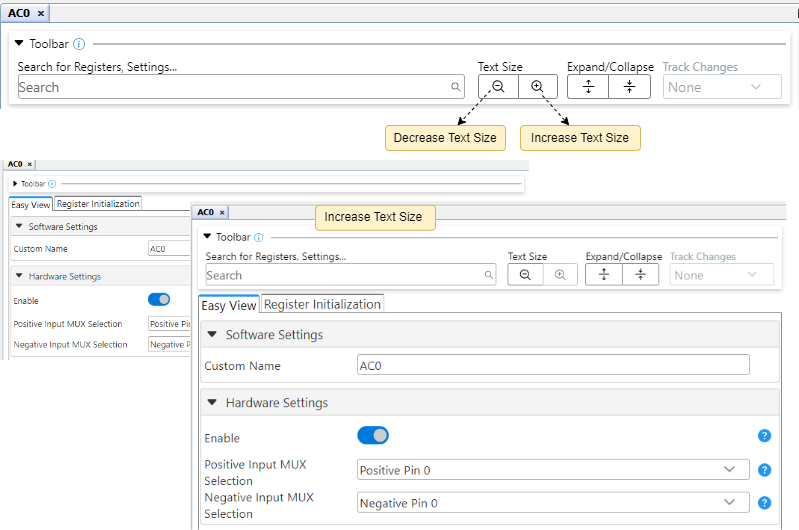Click Increase Text Size icon in top toolbar
799x530 pixels.
(537, 87)
